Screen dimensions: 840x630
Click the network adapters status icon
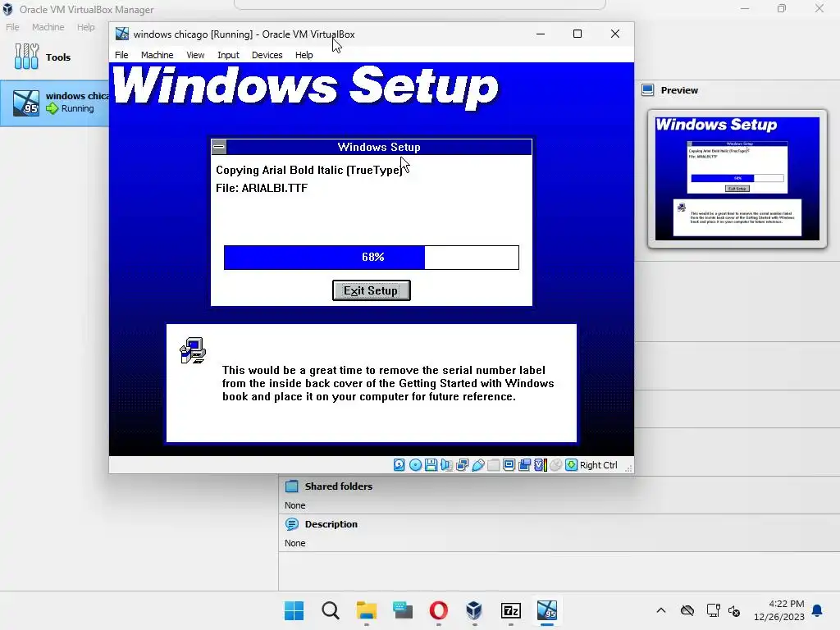point(463,465)
